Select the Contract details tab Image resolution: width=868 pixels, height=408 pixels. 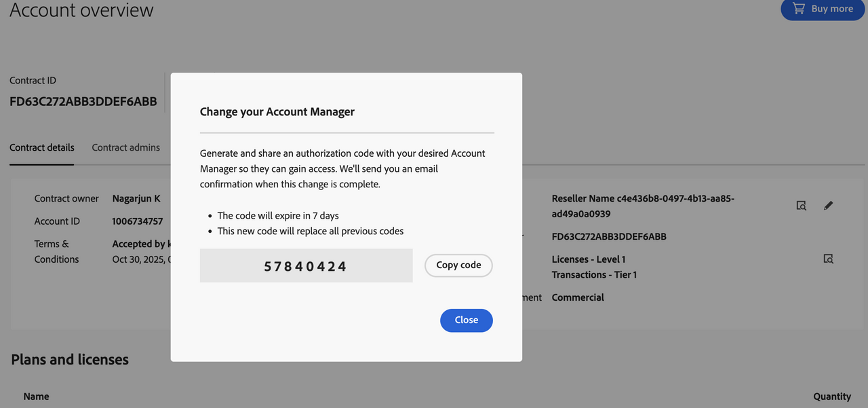tap(42, 147)
